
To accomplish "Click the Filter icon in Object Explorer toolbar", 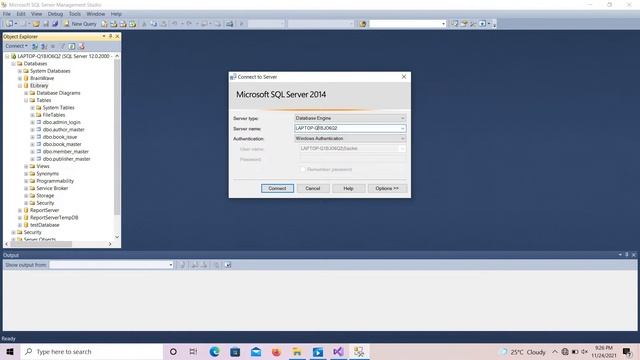I will point(62,46).
